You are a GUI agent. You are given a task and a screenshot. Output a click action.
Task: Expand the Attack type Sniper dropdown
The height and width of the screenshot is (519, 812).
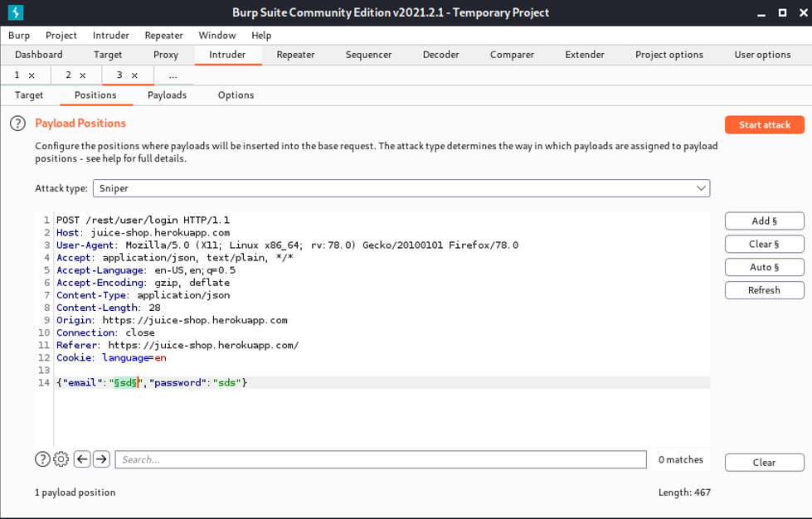point(401,188)
